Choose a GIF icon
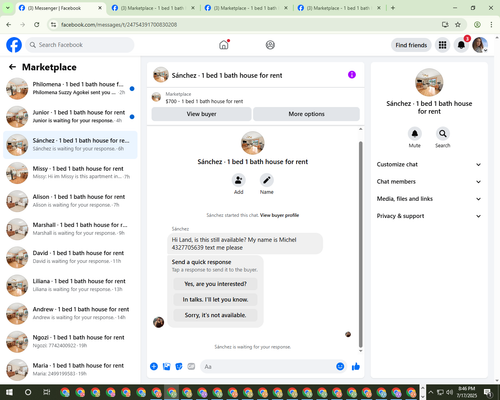 pyautogui.click(x=191, y=367)
